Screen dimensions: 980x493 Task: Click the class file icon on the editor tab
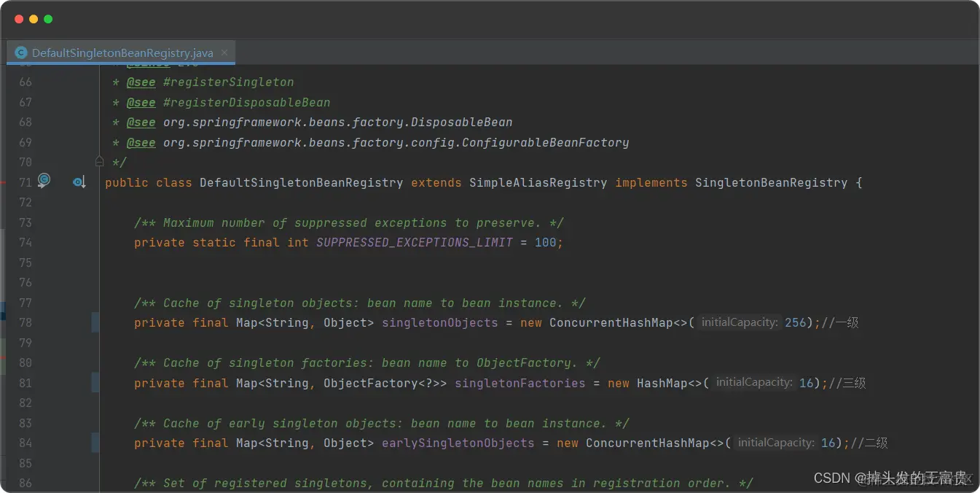20,53
